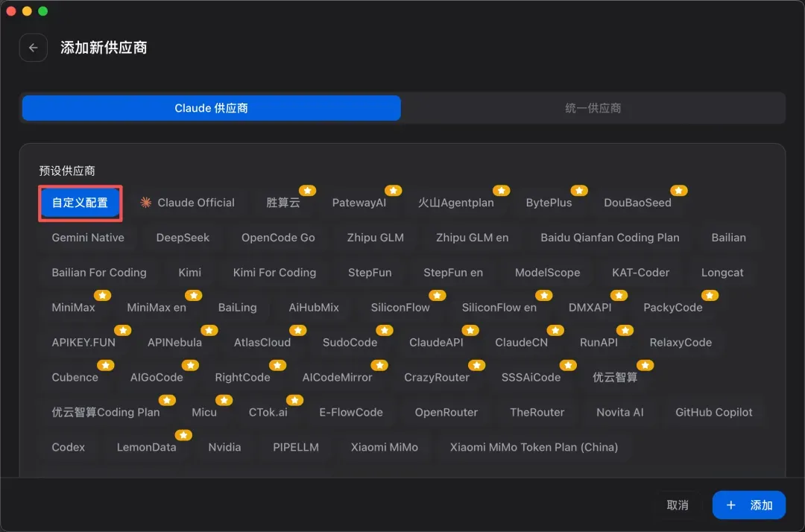Pick the StepFun en preset

453,273
